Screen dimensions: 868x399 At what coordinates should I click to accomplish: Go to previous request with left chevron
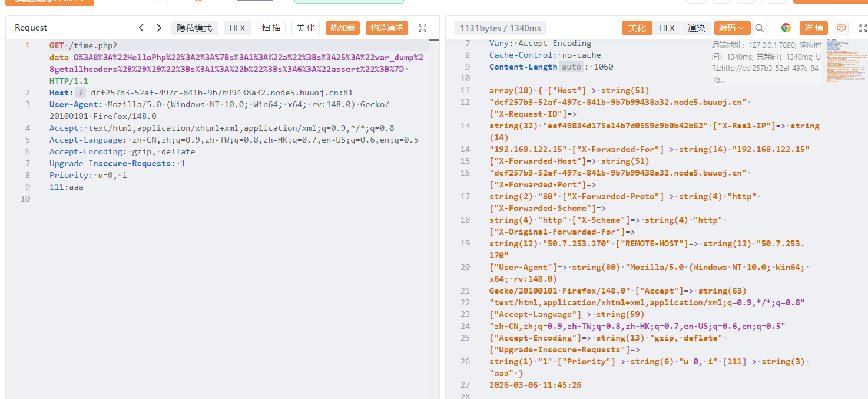(141, 28)
